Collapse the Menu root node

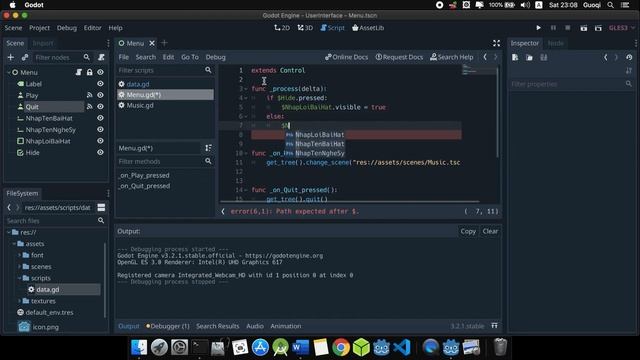point(9,72)
